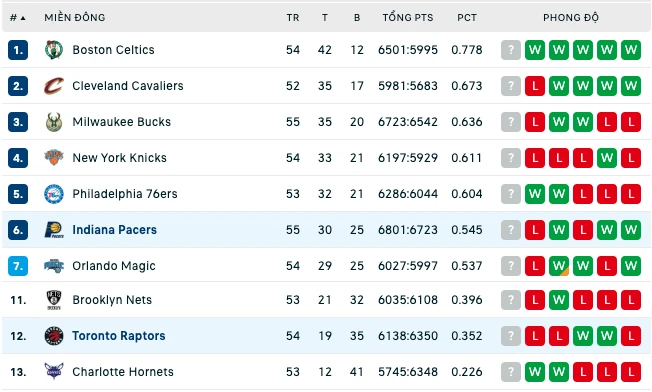Click the number 1 rank badge

click(x=18, y=50)
